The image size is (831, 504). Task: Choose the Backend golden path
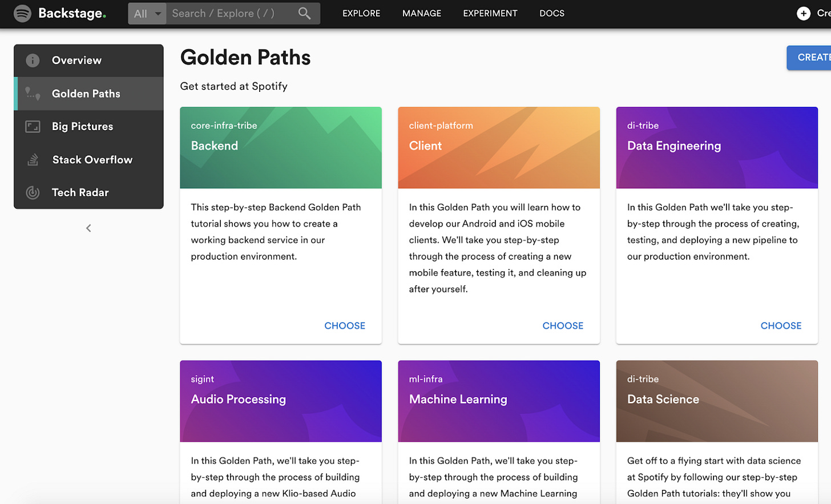[x=345, y=326]
